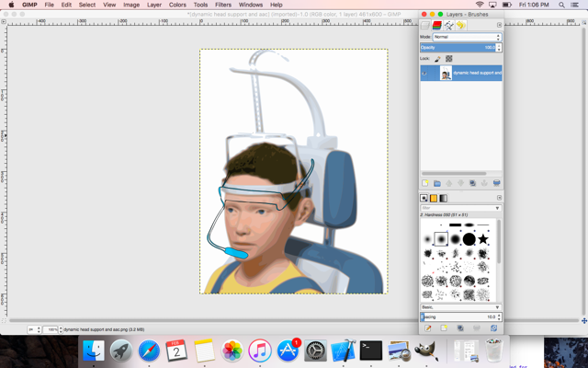The image size is (588, 368).
Task: Toggle the lock pixels brush icon
Action: [x=437, y=59]
